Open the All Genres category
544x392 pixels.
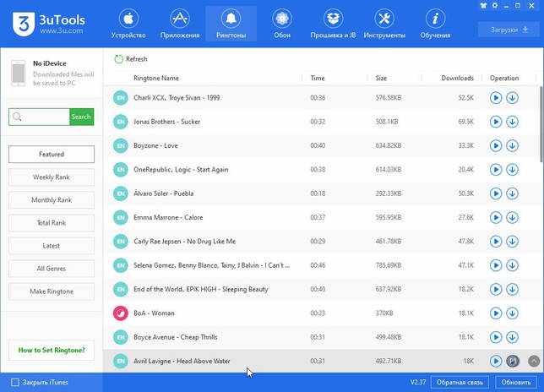tap(52, 269)
